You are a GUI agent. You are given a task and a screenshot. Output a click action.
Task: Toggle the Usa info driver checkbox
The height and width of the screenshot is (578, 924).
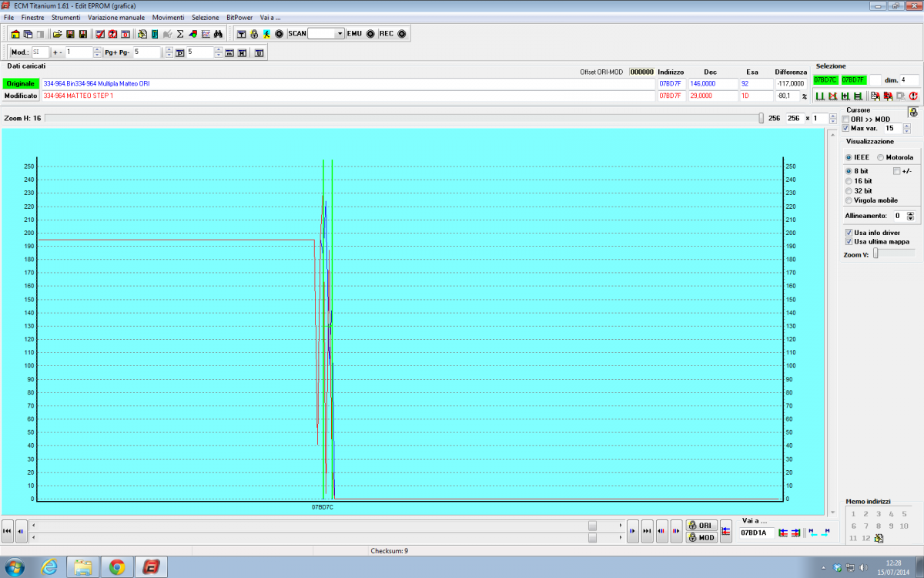tap(849, 232)
